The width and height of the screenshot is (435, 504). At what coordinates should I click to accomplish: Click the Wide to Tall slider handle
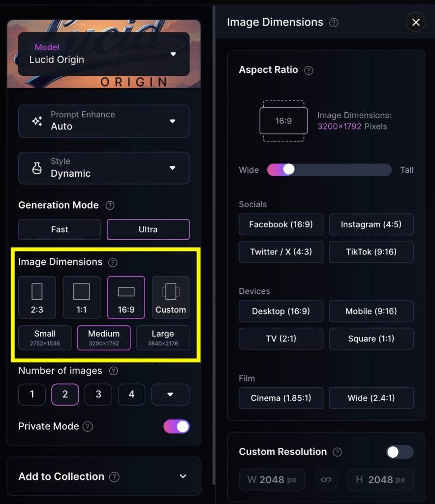pyautogui.click(x=288, y=169)
